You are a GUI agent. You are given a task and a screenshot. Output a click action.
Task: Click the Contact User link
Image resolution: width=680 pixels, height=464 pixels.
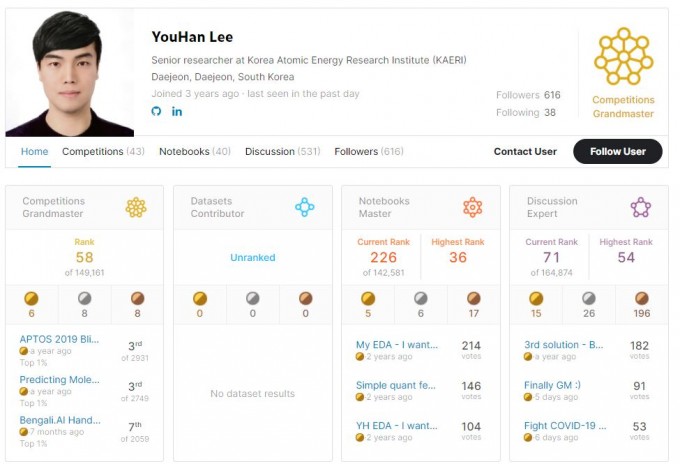[x=525, y=152]
